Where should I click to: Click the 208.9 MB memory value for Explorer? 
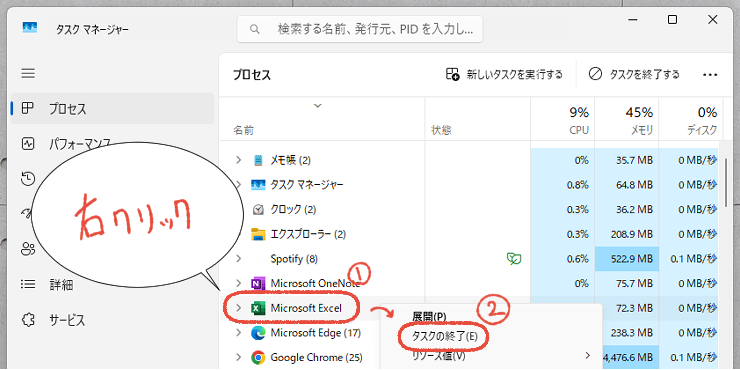(632, 234)
